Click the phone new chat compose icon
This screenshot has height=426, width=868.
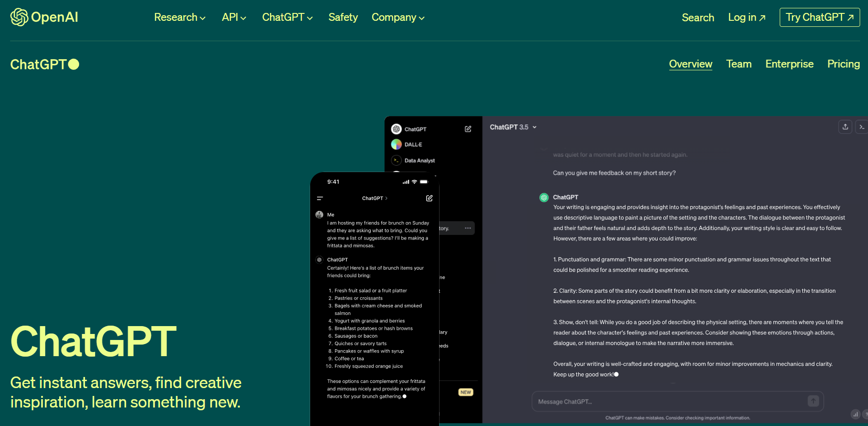[x=429, y=198]
